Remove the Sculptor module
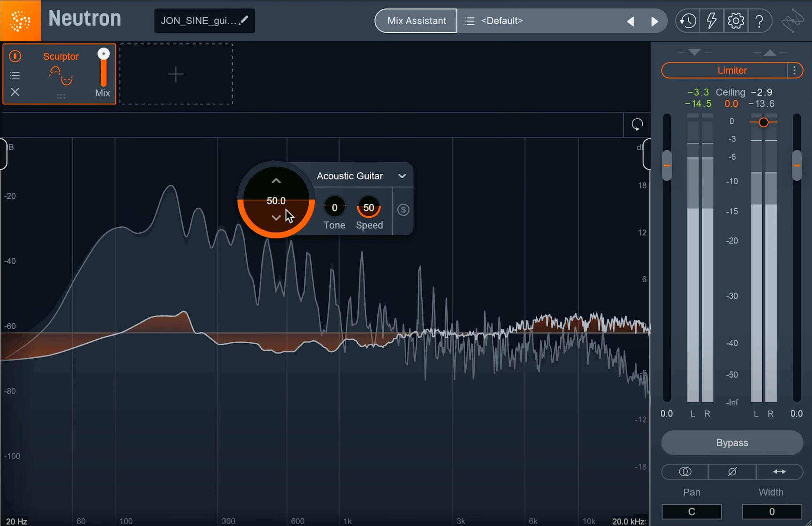The height and width of the screenshot is (526, 812). (15, 92)
